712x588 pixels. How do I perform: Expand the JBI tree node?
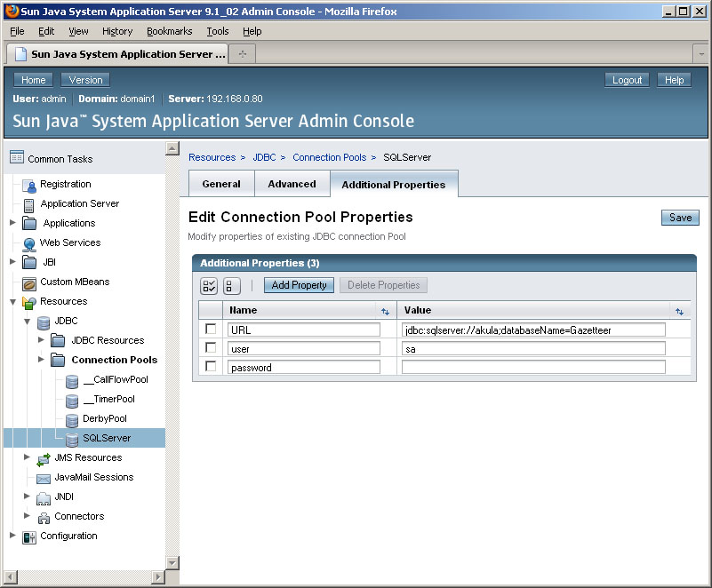coord(12,261)
